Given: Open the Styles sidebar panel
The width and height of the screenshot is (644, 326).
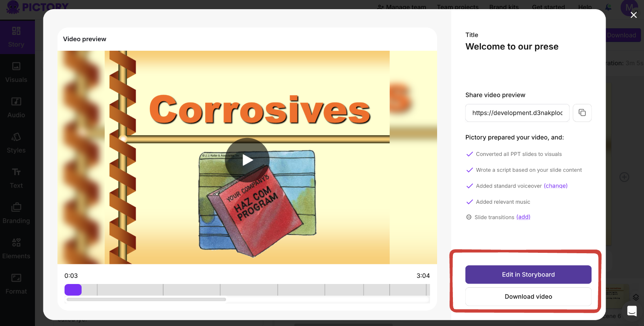Looking at the screenshot, I should coord(16,143).
